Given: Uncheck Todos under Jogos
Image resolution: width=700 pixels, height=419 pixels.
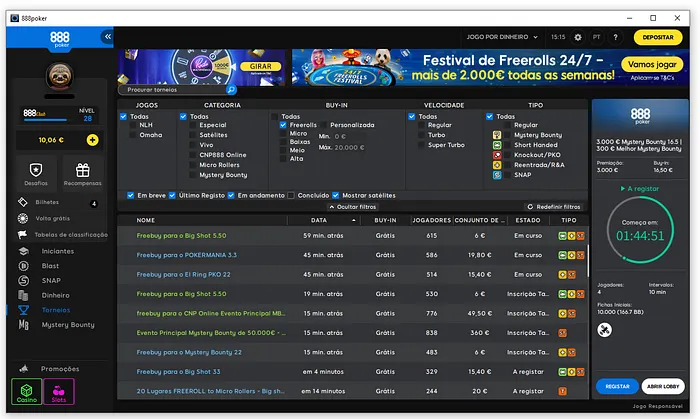Looking at the screenshot, I should point(123,116).
